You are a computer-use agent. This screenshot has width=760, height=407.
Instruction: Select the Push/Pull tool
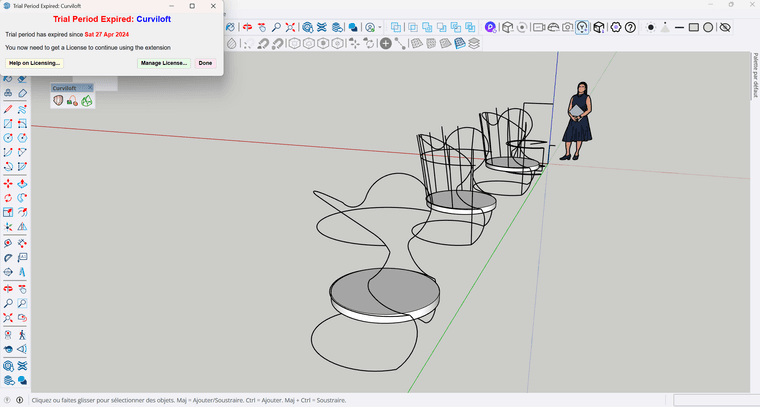22,184
